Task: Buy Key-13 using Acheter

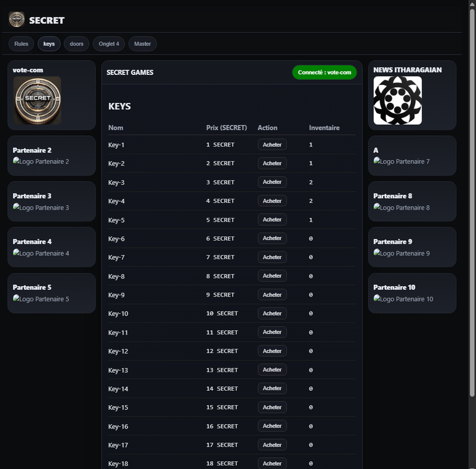Action: 272,370
